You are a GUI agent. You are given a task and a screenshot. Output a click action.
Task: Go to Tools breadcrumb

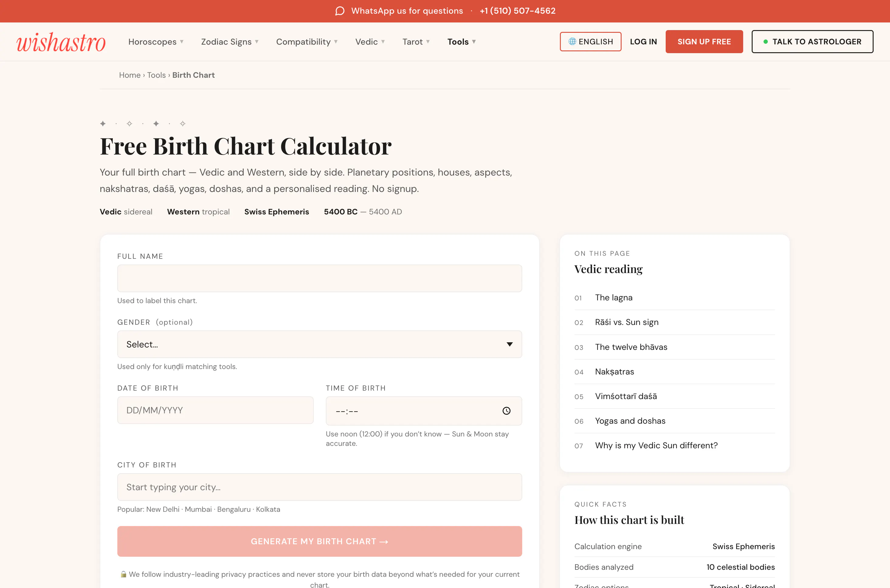coord(156,75)
